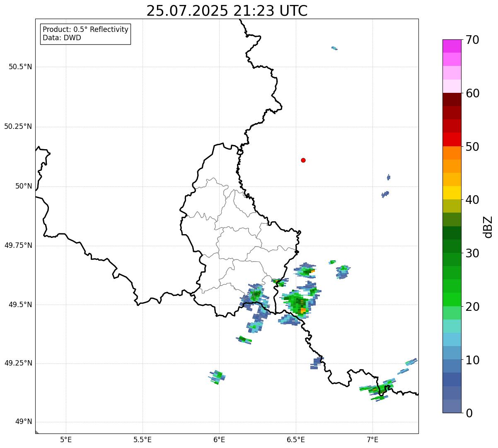Click the 49.5°N latitude label

pyautogui.click(x=20, y=305)
